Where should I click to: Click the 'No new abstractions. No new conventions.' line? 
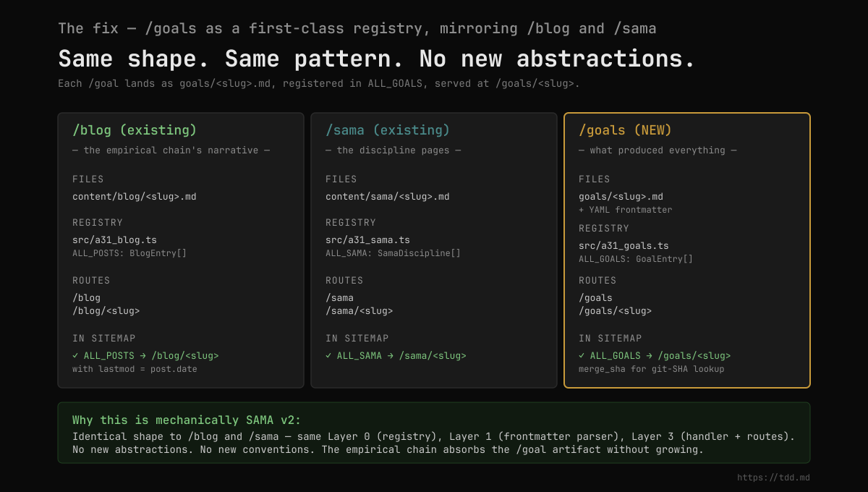(388, 449)
